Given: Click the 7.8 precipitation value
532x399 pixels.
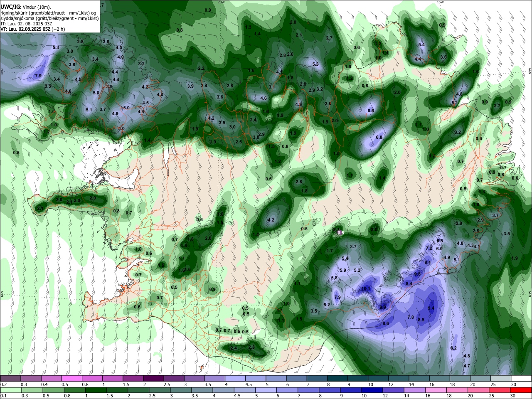Looking at the screenshot, I should 411,317.
